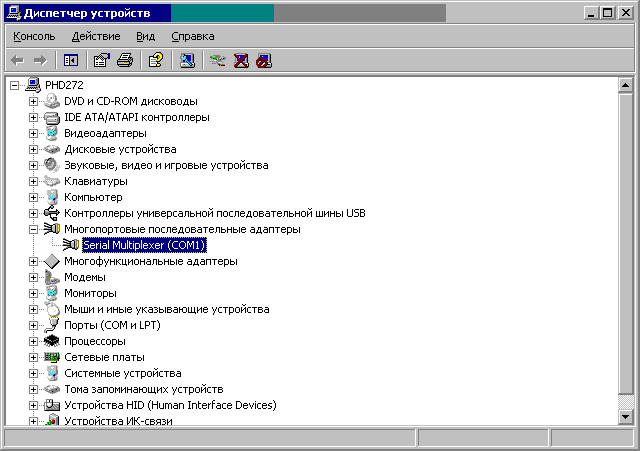Collapse Многопортовые последовательные адаптеры node

[x=33, y=229]
